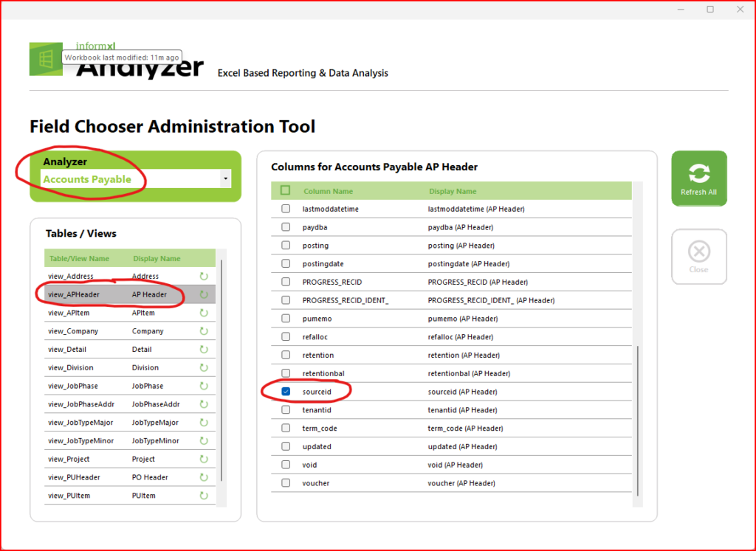
Task: Tick the postingdate column checkbox
Action: tap(286, 263)
